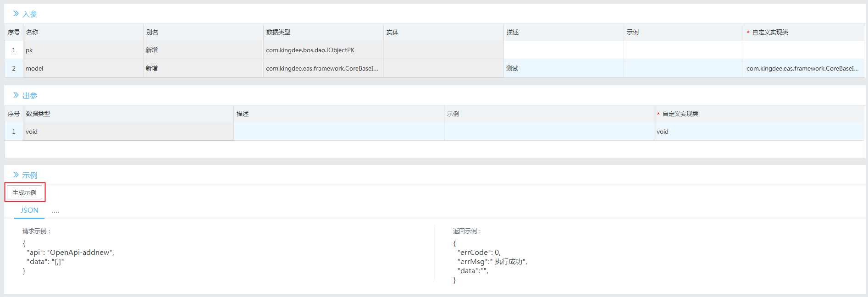The width and height of the screenshot is (868, 297).
Task: Click the 示例 cell of the model row
Action: (x=683, y=68)
